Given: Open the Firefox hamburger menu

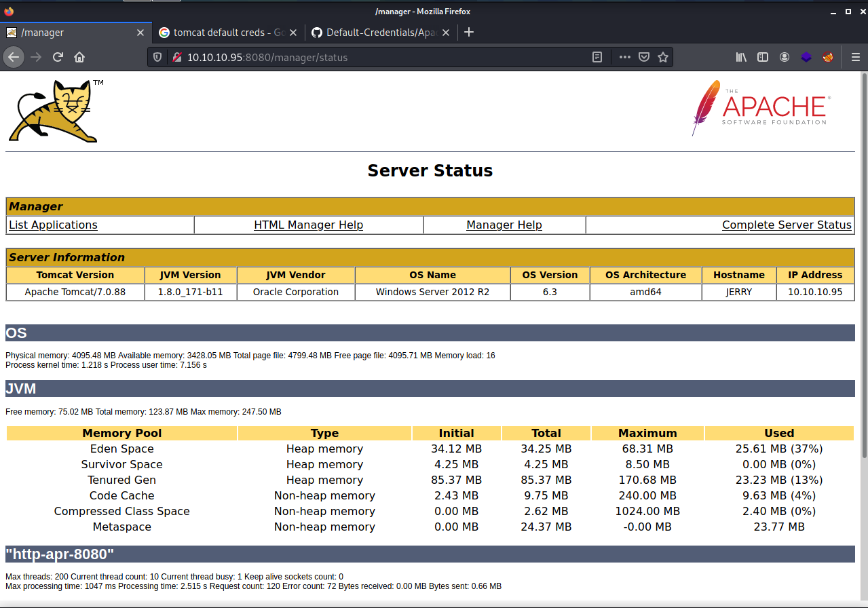Looking at the screenshot, I should (855, 58).
